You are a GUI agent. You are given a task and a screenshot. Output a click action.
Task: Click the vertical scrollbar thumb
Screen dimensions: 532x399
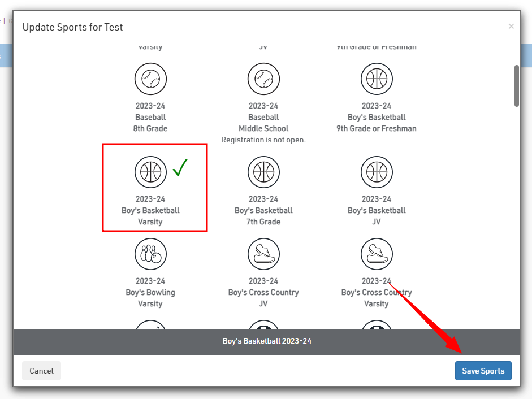(x=517, y=85)
